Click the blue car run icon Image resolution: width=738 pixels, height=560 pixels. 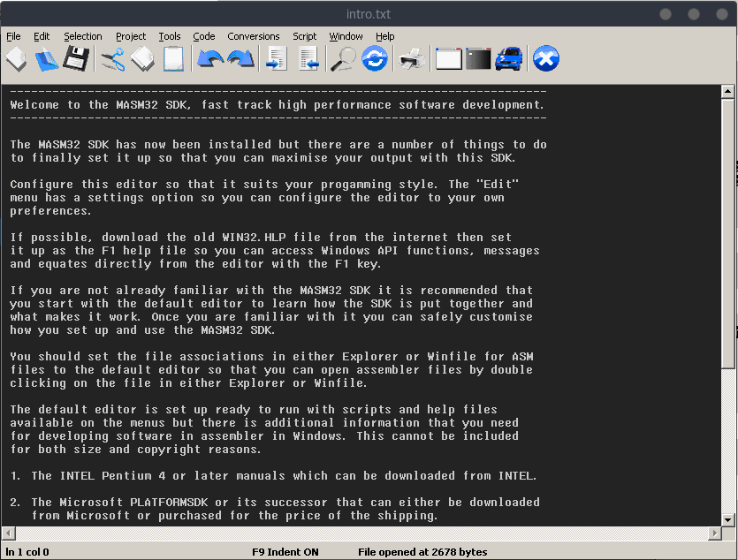click(x=509, y=59)
